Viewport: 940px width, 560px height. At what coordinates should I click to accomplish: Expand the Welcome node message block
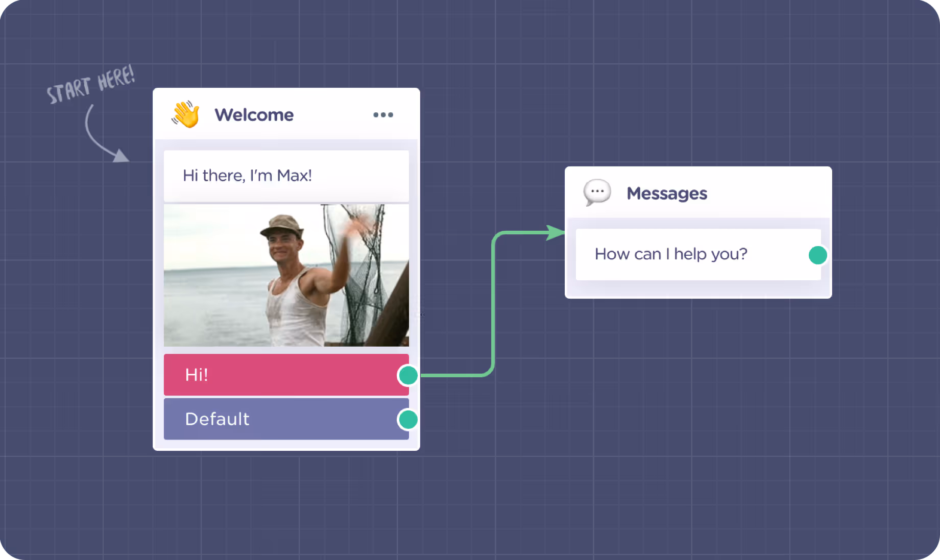(286, 176)
